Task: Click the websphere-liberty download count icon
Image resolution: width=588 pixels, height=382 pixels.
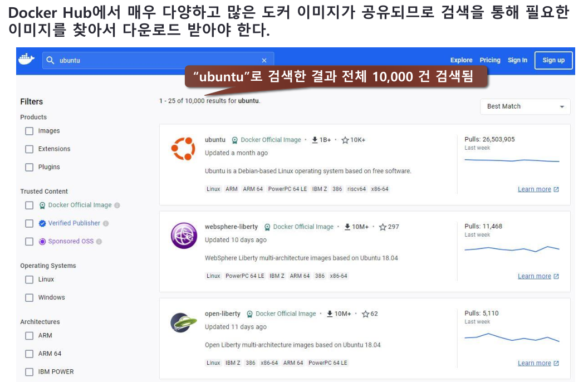Action: [347, 227]
